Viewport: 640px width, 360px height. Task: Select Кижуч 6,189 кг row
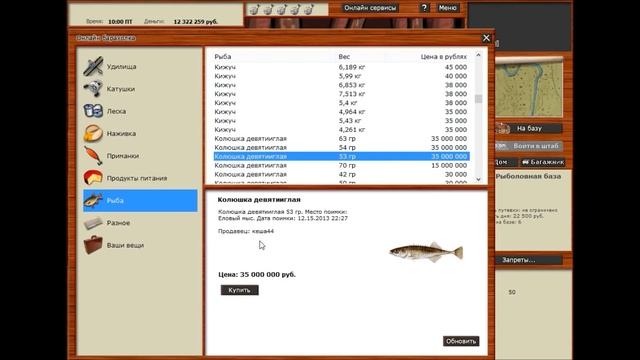pyautogui.click(x=341, y=67)
